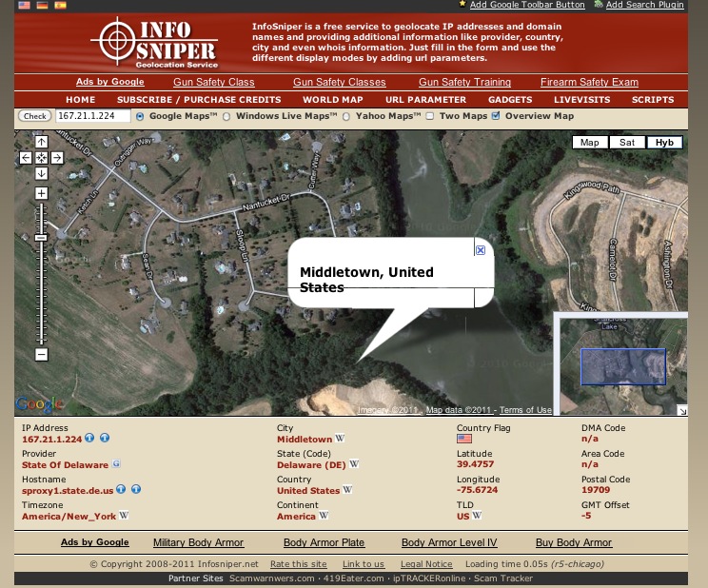This screenshot has width=708, height=588.
Task: Return map to last result center icon
Action: pos(42,158)
